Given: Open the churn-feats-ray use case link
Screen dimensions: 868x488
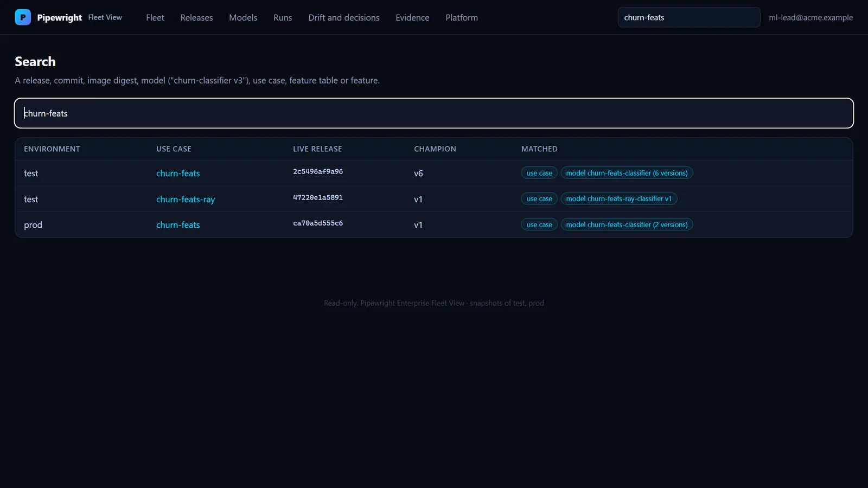Looking at the screenshot, I should tap(186, 200).
